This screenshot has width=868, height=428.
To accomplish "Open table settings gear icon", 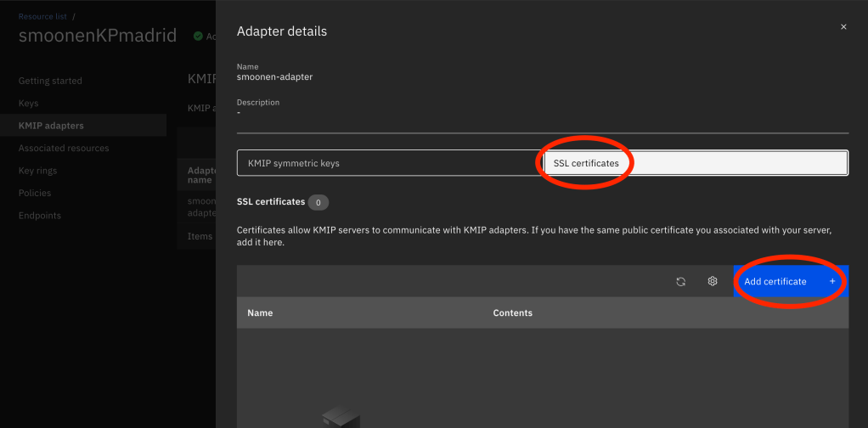I will tap(713, 282).
